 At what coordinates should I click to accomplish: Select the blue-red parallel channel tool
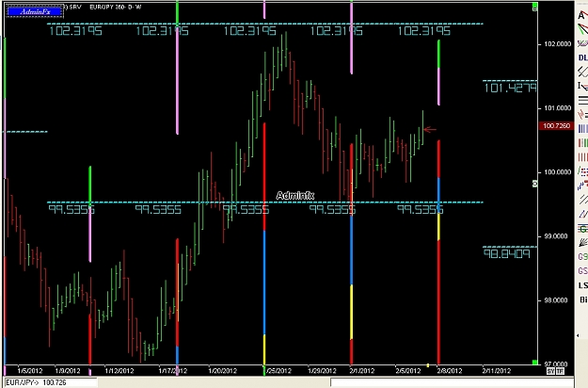[582, 215]
